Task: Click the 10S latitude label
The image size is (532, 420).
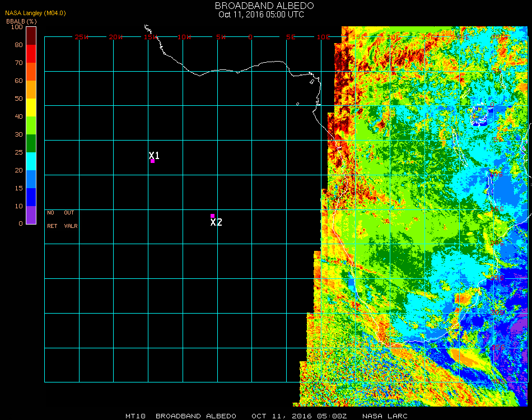Action: (x=497, y=174)
